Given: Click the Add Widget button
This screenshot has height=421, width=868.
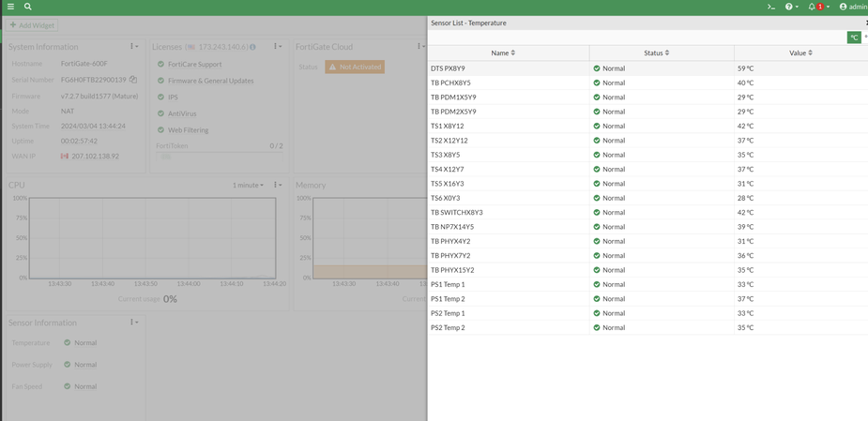Looking at the screenshot, I should click(x=32, y=25).
